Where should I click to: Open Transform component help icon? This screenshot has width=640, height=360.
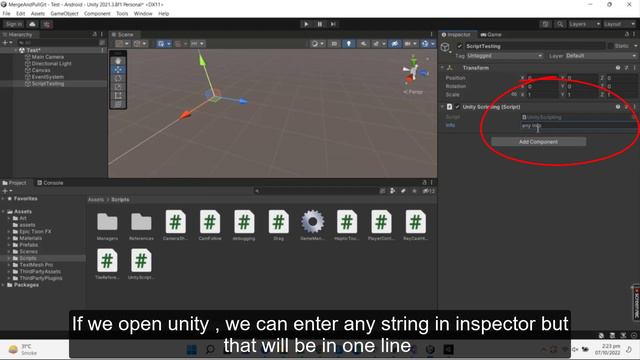click(618, 68)
